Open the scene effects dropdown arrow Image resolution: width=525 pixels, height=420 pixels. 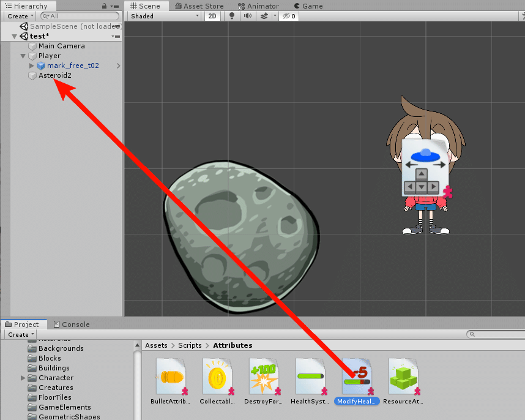(275, 16)
